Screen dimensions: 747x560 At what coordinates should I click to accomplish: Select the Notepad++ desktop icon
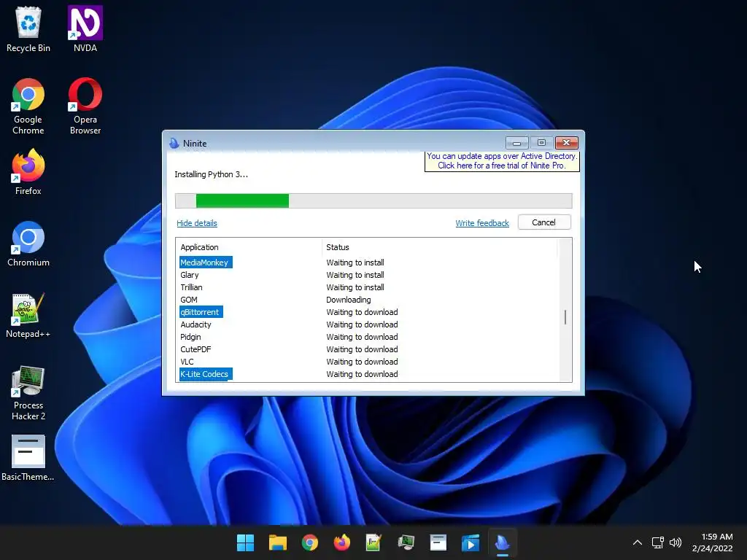pyautogui.click(x=28, y=315)
